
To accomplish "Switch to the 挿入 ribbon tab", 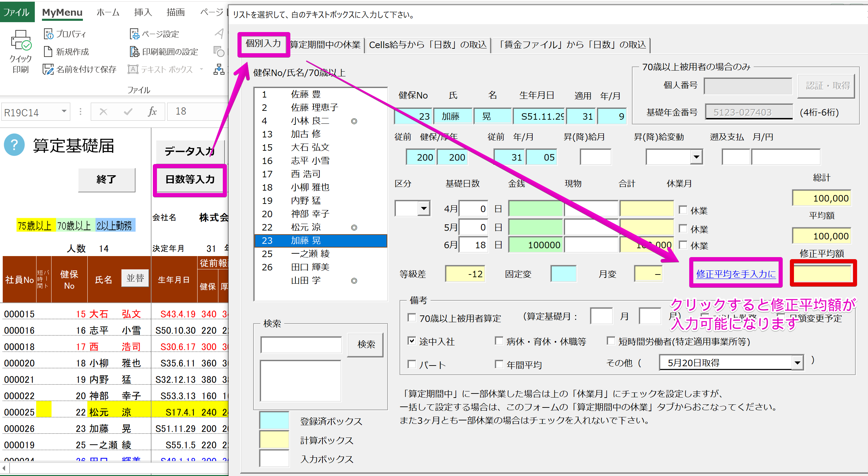I will pos(143,12).
